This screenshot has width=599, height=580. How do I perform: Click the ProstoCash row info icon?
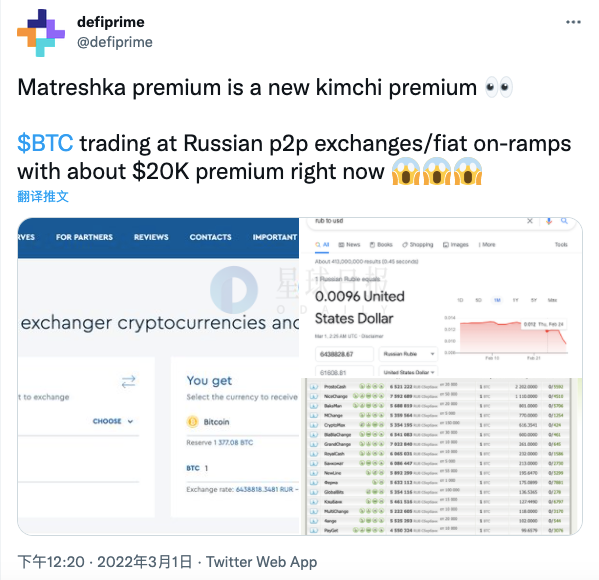(x=314, y=386)
